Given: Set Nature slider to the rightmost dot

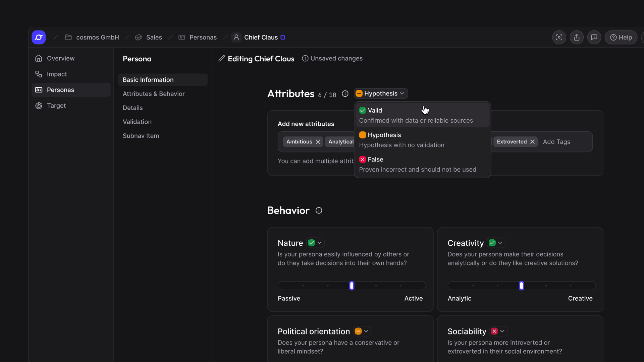Looking at the screenshot, I should click(x=400, y=286).
